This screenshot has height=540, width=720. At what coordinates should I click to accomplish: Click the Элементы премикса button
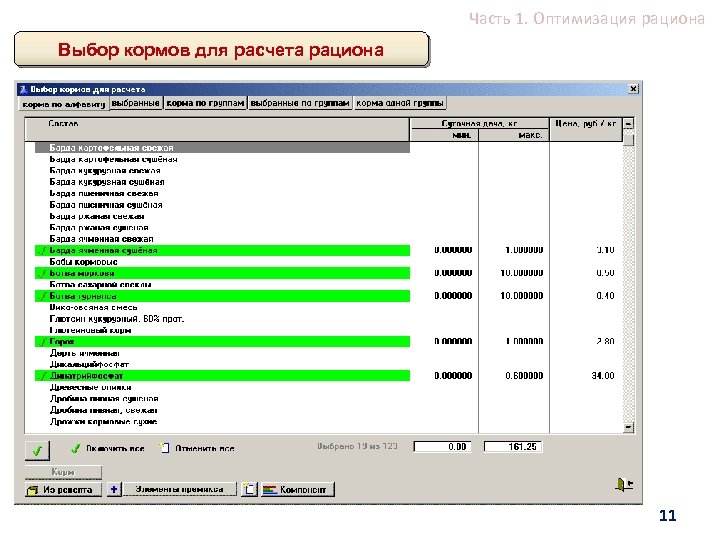(180, 489)
